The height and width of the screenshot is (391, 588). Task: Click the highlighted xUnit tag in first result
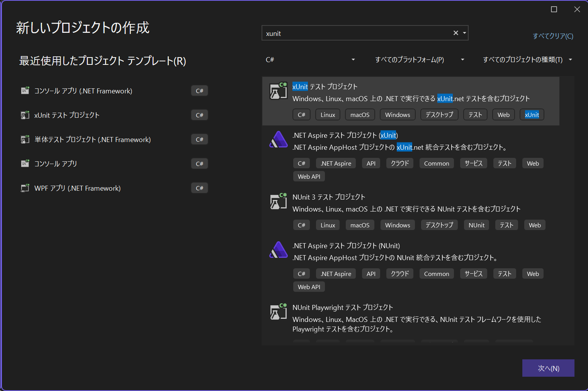coord(532,115)
